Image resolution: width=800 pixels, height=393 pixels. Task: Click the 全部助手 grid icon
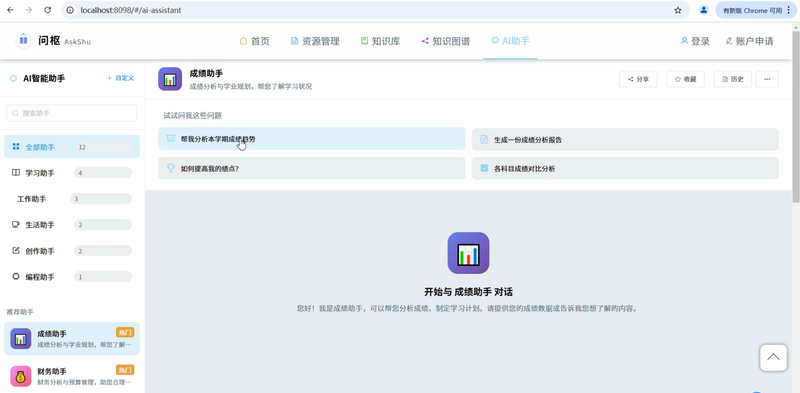[16, 146]
